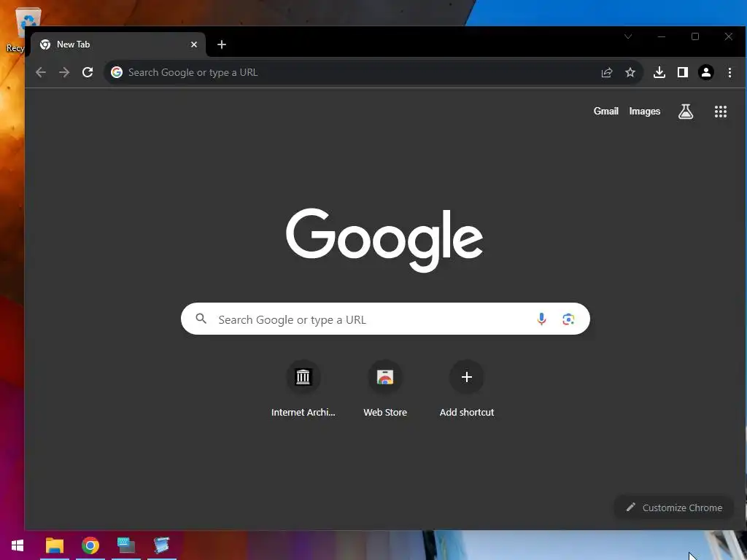This screenshot has width=747, height=560.
Task: Open Search Labs flask icon
Action: click(x=686, y=112)
